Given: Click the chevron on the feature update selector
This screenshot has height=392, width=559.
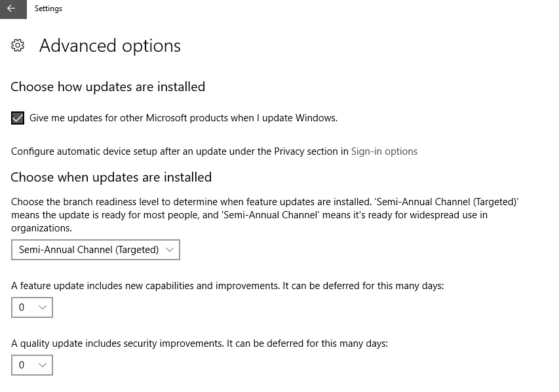Looking at the screenshot, I should coord(41,307).
